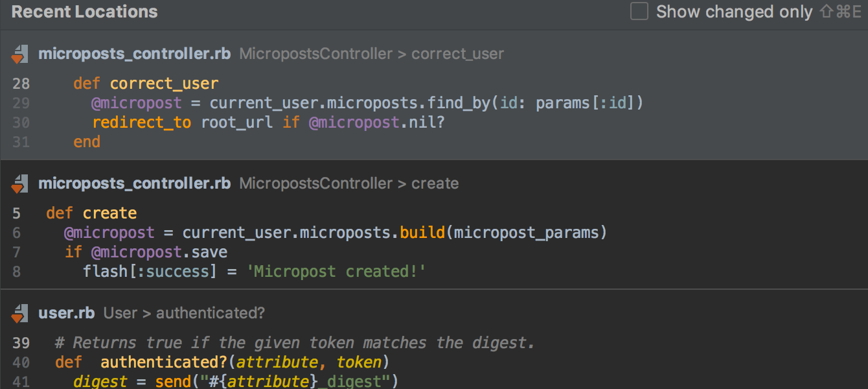
Task: Select the MicropostsController > correct_user breadcrumb
Action: (x=371, y=54)
